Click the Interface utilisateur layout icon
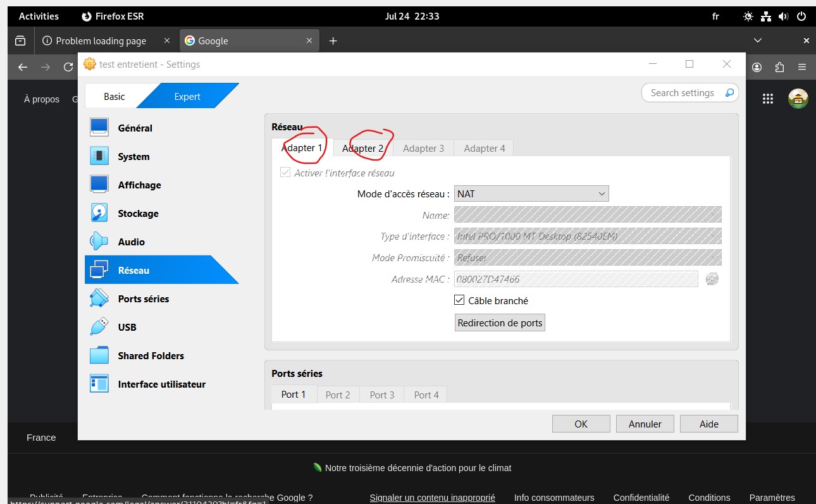Screen dimensions: 816x504 [x=99, y=384]
